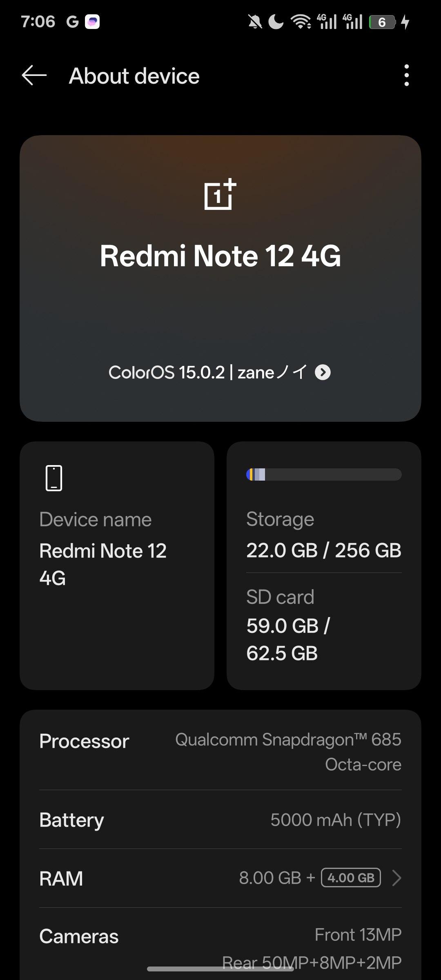The height and width of the screenshot is (980, 441).
Task: Expand RAM details chevron
Action: [396, 878]
